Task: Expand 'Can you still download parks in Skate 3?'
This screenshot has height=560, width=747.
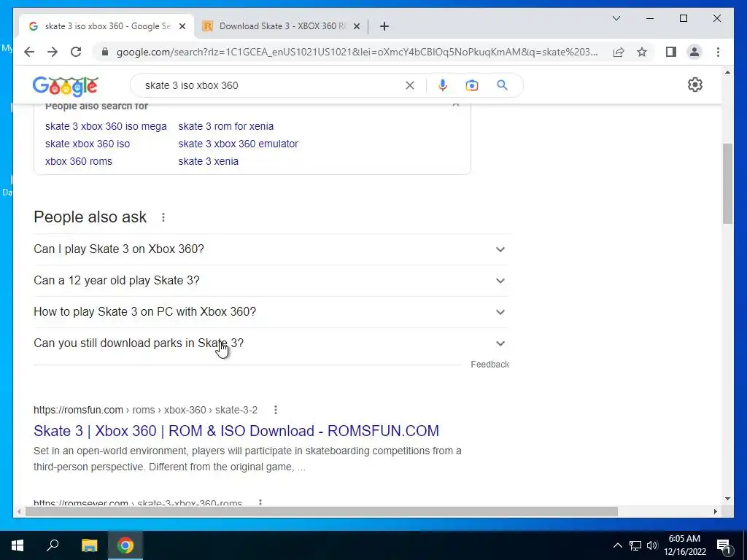Action: tap(271, 343)
